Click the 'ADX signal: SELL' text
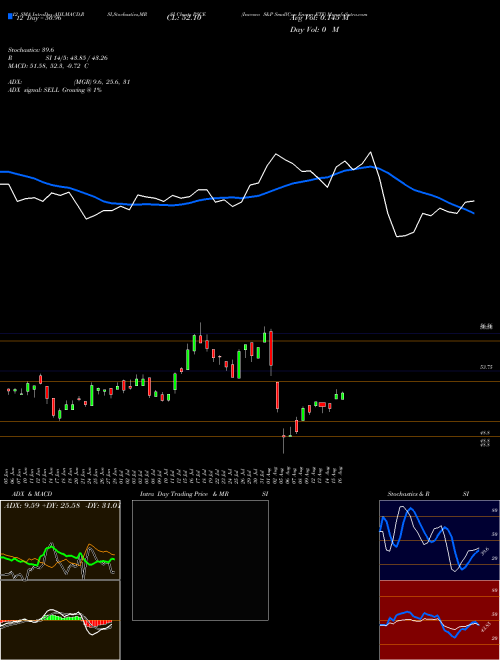Screen dimensions: 500x660 (35, 90)
